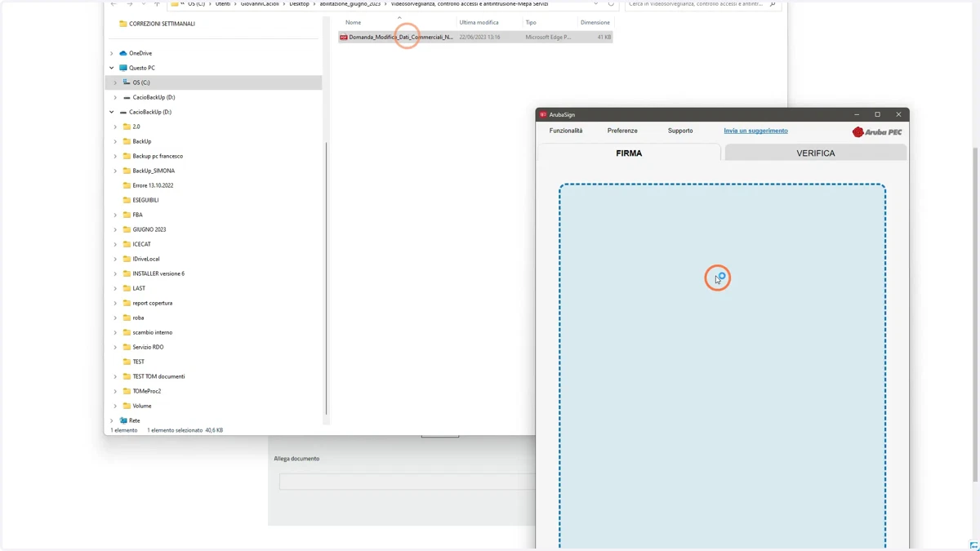Click the CORREZIONI SETTIMANALI folder icon
980x551 pixels.
pyautogui.click(x=123, y=24)
